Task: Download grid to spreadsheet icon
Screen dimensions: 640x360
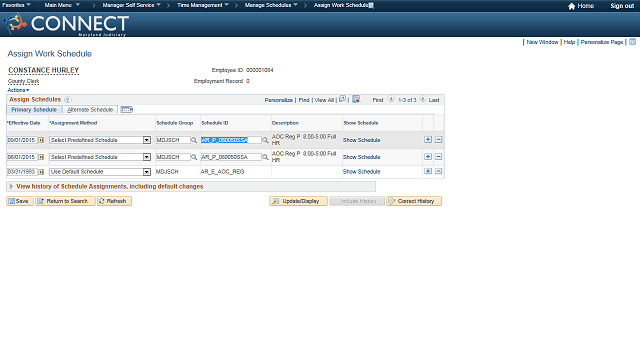Action: click(x=356, y=99)
